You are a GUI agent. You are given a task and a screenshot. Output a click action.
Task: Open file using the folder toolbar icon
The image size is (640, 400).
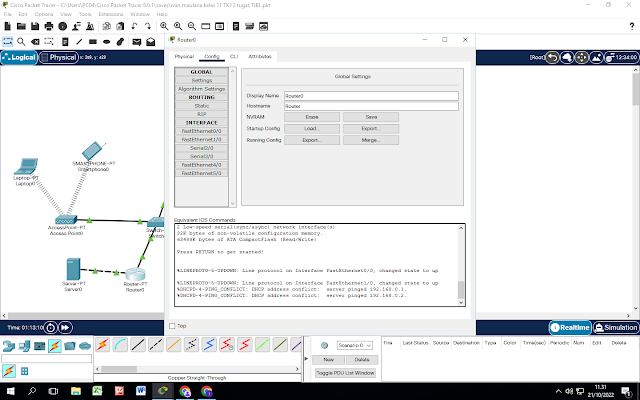(21, 26)
